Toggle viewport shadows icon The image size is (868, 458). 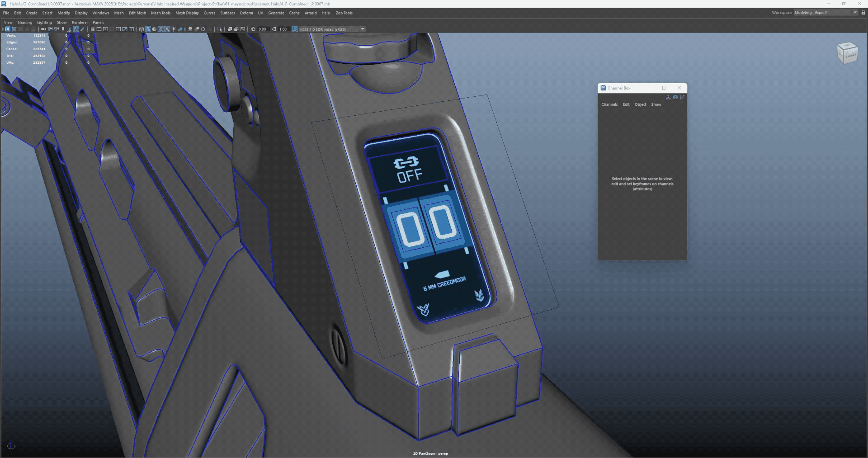tap(180, 29)
